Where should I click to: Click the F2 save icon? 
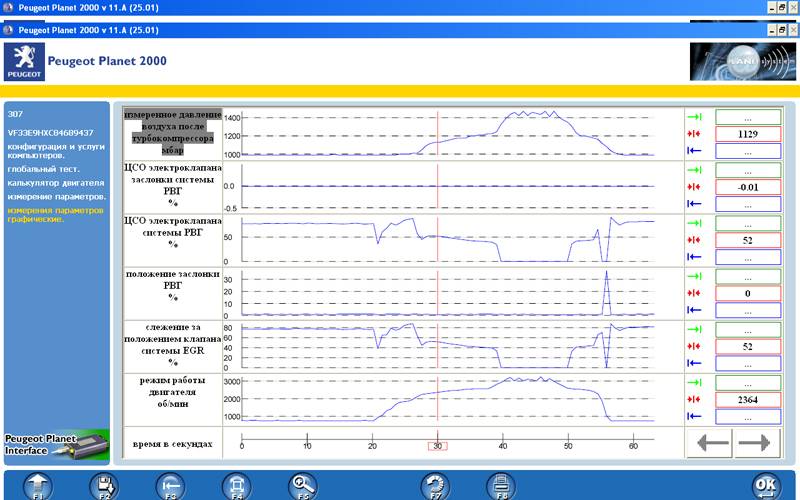103,485
